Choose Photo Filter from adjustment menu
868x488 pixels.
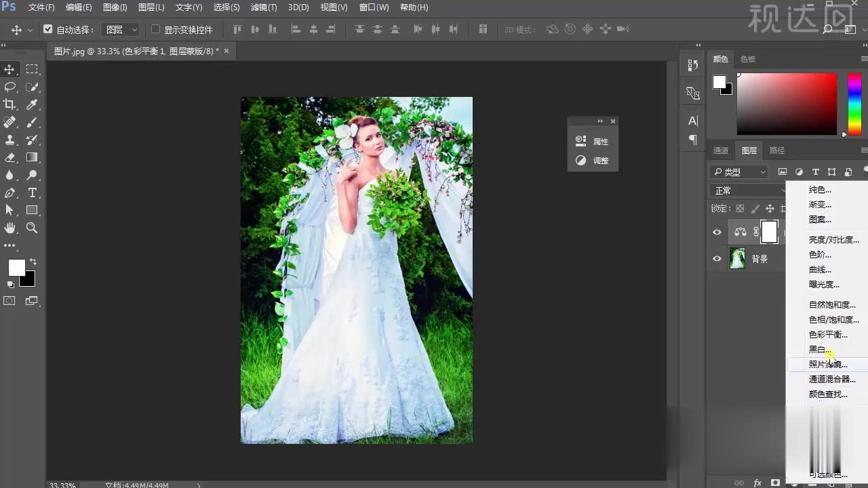[828, 365]
